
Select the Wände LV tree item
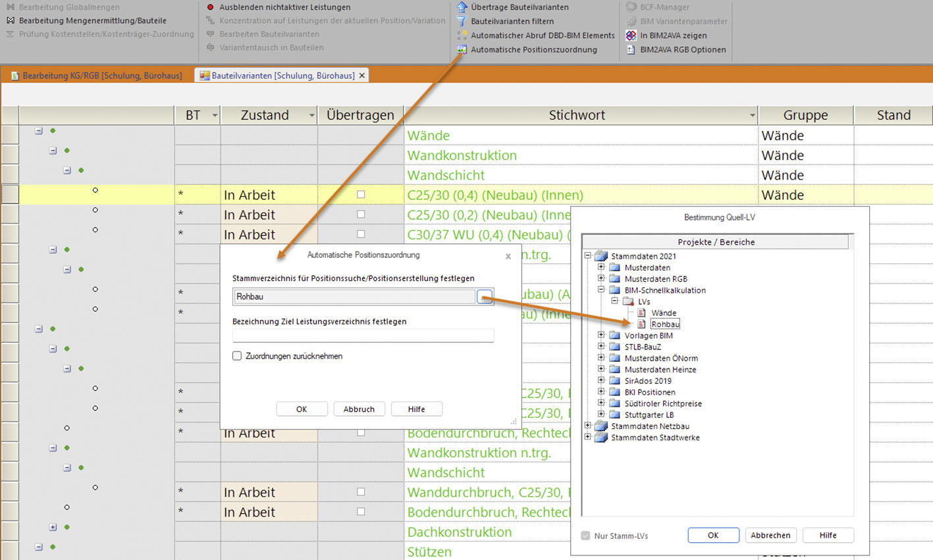(663, 313)
